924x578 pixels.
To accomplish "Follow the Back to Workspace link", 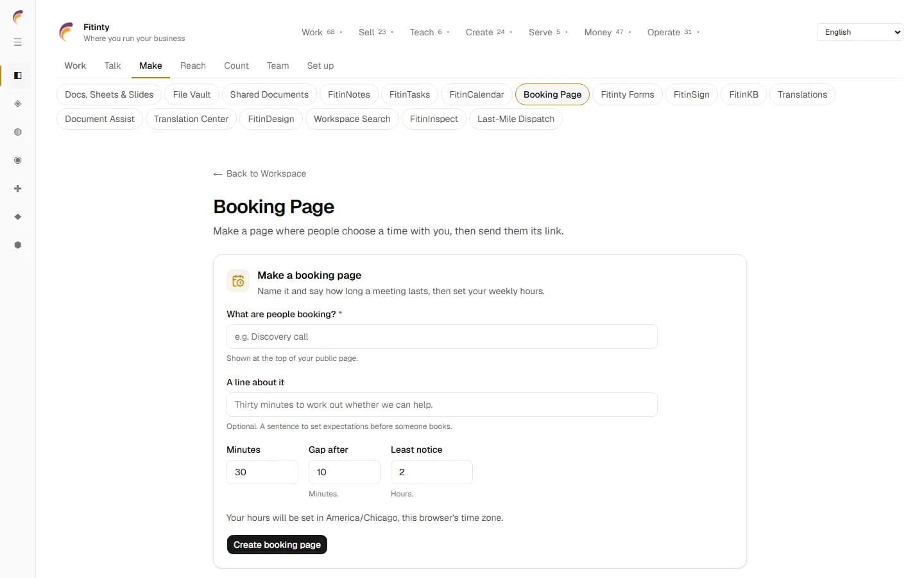I will [260, 173].
